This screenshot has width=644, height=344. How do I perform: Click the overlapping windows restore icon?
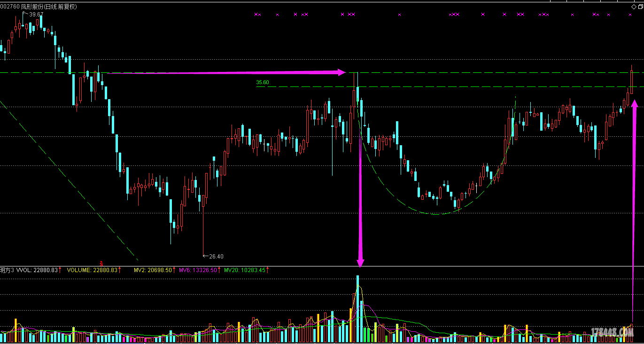click(640, 6)
